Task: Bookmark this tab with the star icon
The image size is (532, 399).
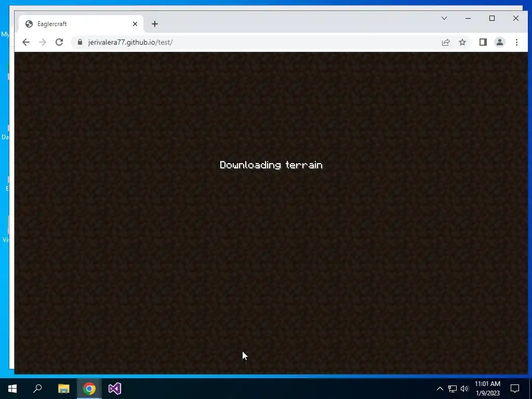Action: [x=462, y=42]
